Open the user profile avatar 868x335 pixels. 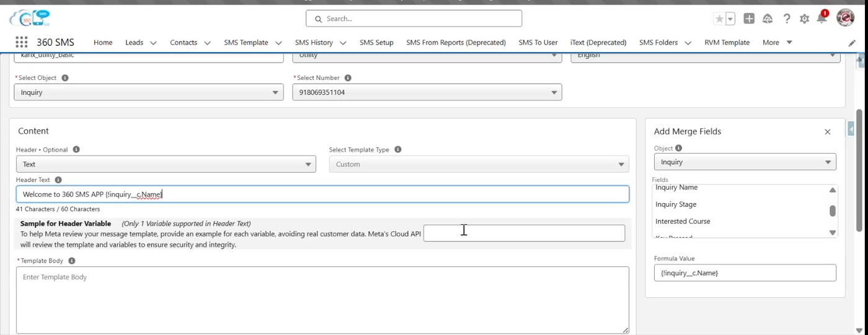point(845,18)
